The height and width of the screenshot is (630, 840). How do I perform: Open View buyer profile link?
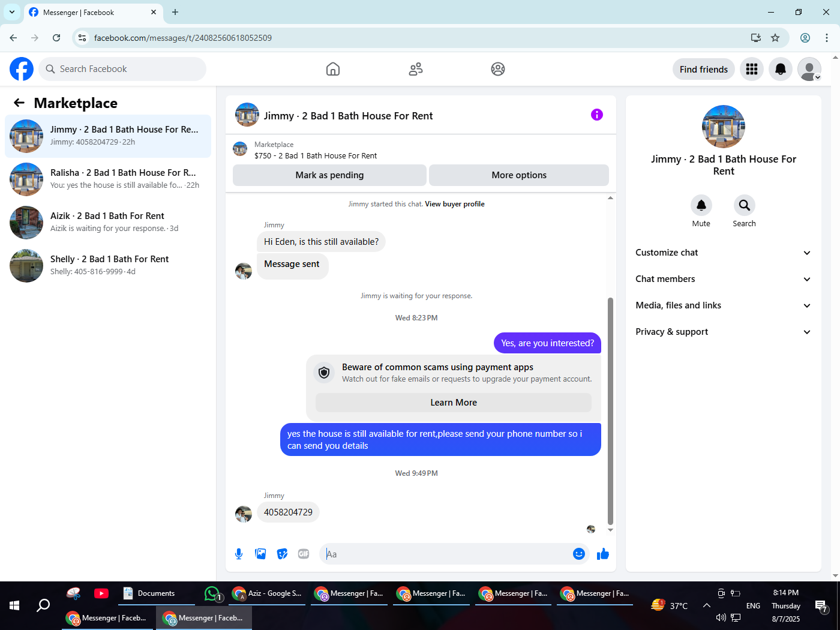click(455, 204)
